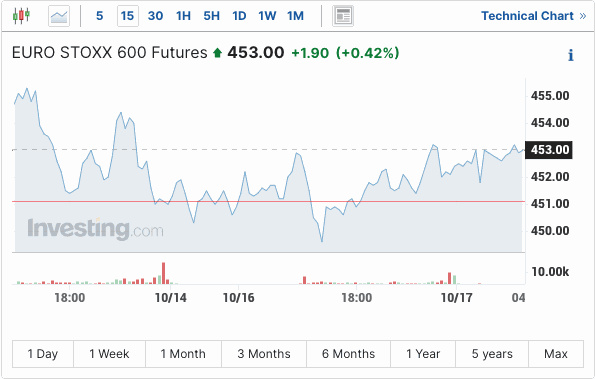Click the 10/16 date label
595x379 pixels.
pos(238,298)
